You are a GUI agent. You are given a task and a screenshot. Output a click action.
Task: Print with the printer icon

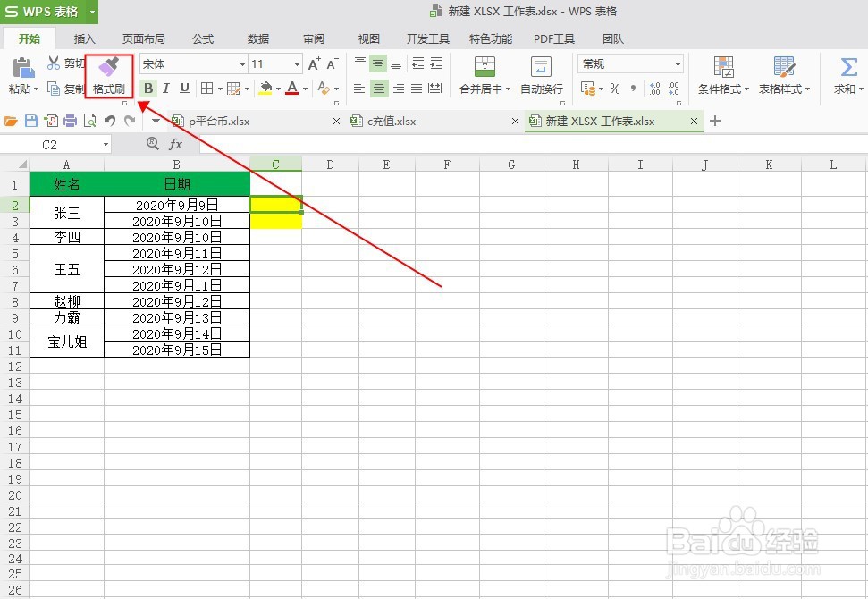[x=70, y=121]
